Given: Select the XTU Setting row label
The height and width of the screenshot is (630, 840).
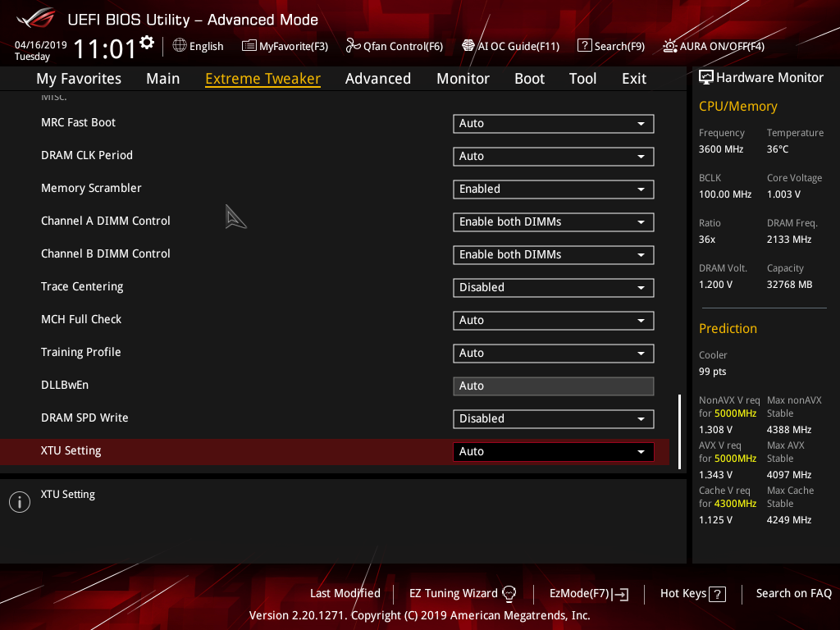Looking at the screenshot, I should 71,450.
